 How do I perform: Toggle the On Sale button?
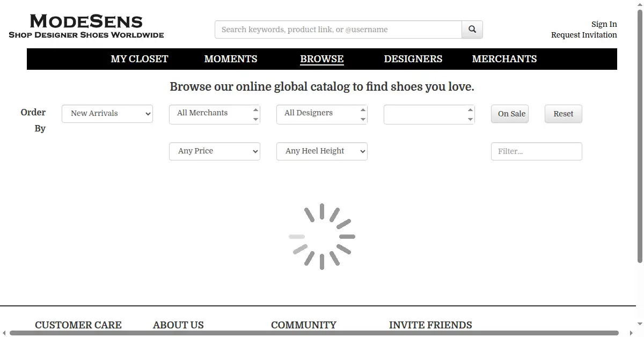(x=510, y=114)
